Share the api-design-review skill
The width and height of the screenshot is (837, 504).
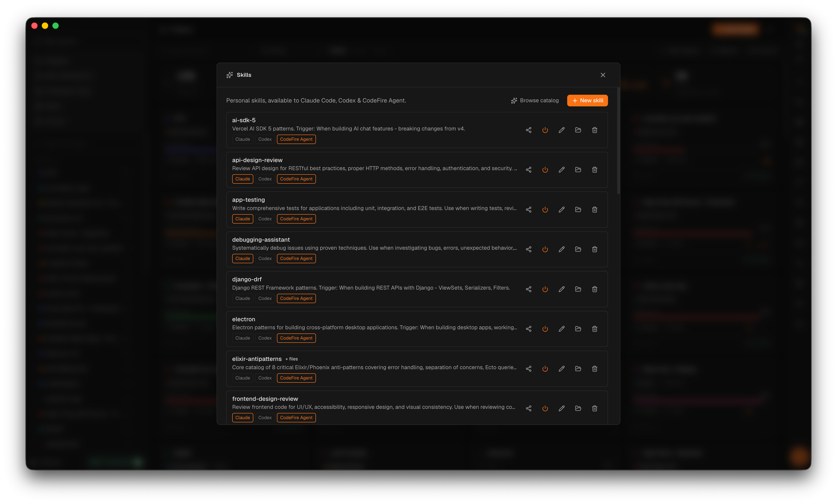pos(529,170)
